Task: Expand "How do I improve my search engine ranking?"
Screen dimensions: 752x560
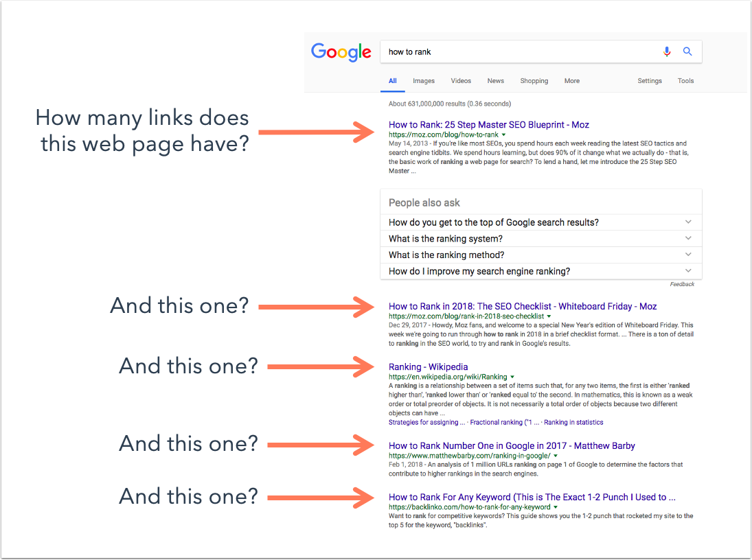Action: [x=541, y=271]
